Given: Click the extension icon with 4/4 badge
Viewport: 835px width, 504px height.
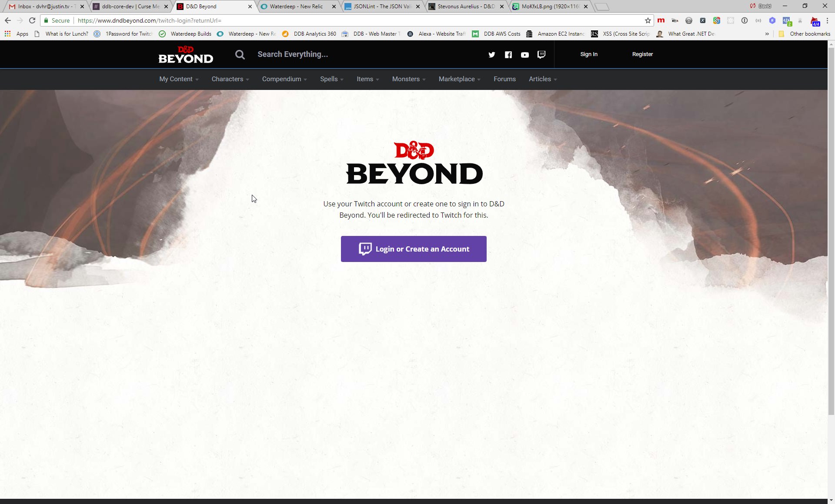Looking at the screenshot, I should click(815, 21).
